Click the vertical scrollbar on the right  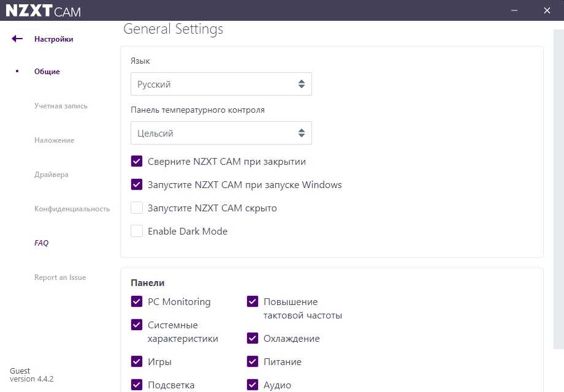(x=558, y=184)
